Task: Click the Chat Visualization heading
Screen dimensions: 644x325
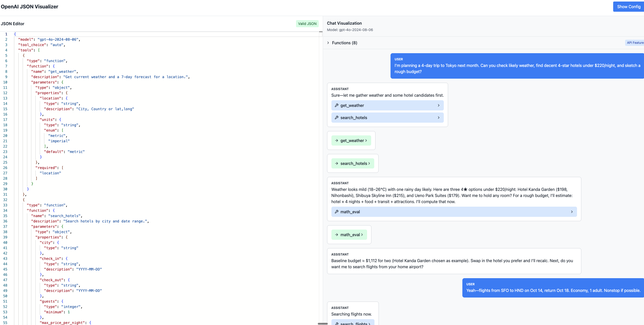Action: pos(344,23)
